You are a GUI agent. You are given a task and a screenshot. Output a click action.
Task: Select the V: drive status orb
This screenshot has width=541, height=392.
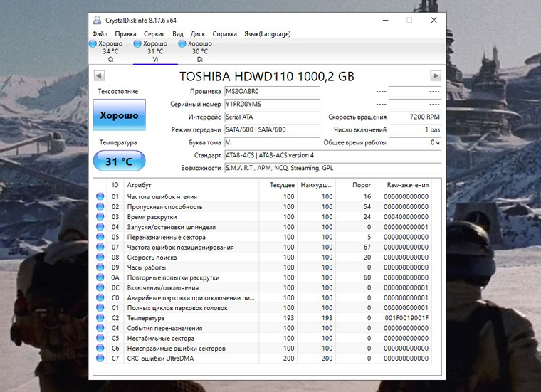[137, 44]
